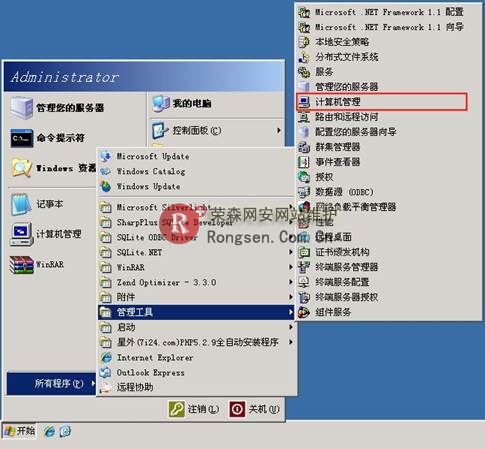Click 所有程序(P) button
Viewport: 485px width, 449px height.
coord(51,384)
